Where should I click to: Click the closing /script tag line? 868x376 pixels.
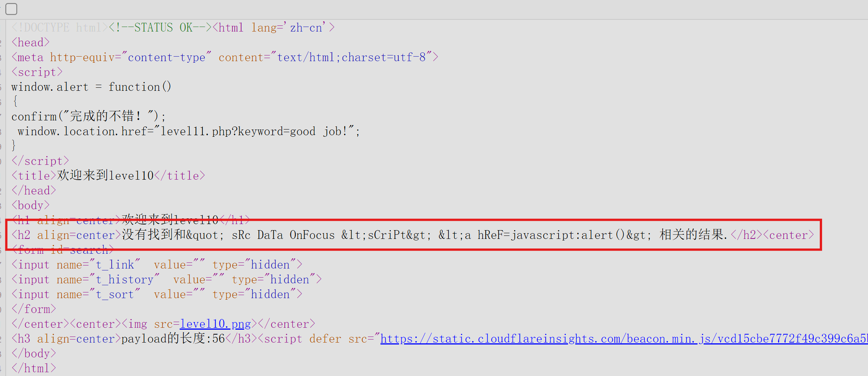coord(40,161)
